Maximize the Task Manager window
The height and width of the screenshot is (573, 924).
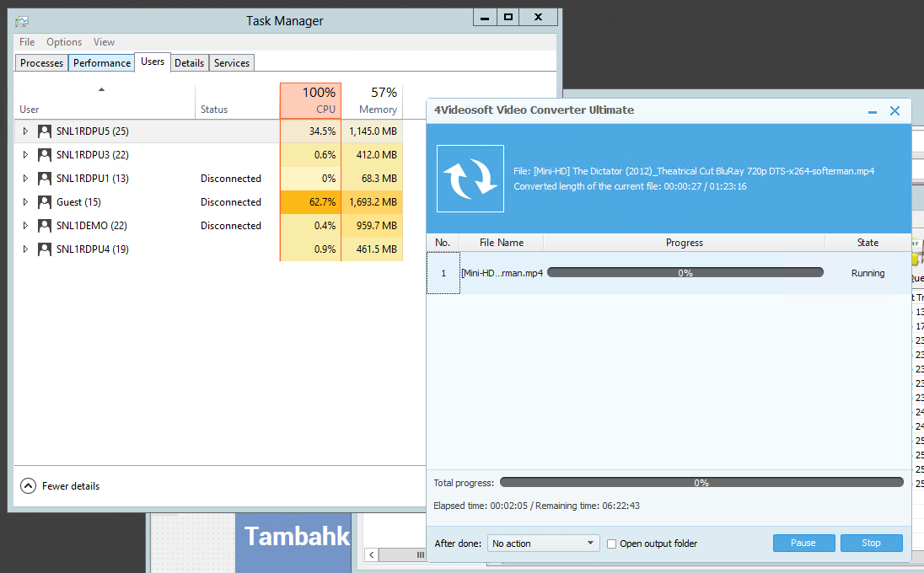[508, 17]
